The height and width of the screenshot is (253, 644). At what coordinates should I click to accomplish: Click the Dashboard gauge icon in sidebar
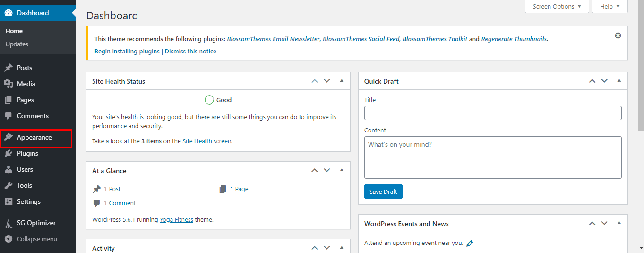8,13
